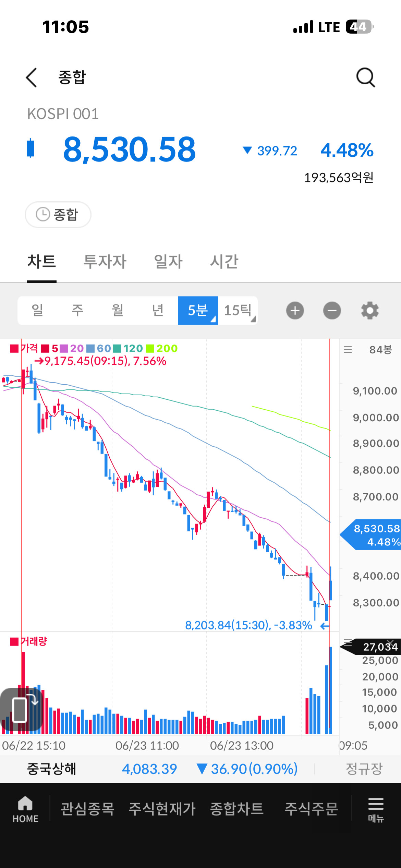The width and height of the screenshot is (401, 868).
Task: Tap the back arrow next to 종합
Action: [x=32, y=77]
